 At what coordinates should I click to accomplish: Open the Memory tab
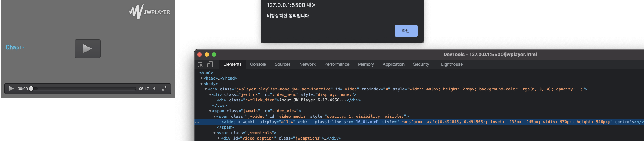[366, 64]
